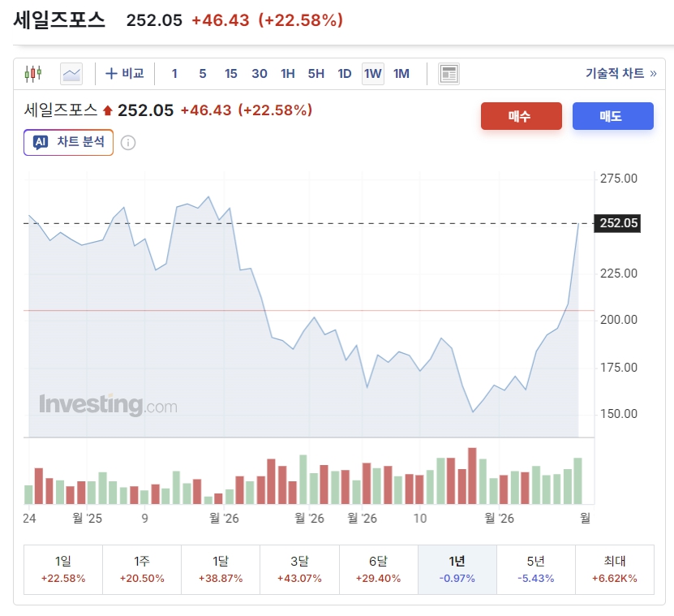
Task: Select the 1일 period tab
Action: pyautogui.click(x=63, y=570)
